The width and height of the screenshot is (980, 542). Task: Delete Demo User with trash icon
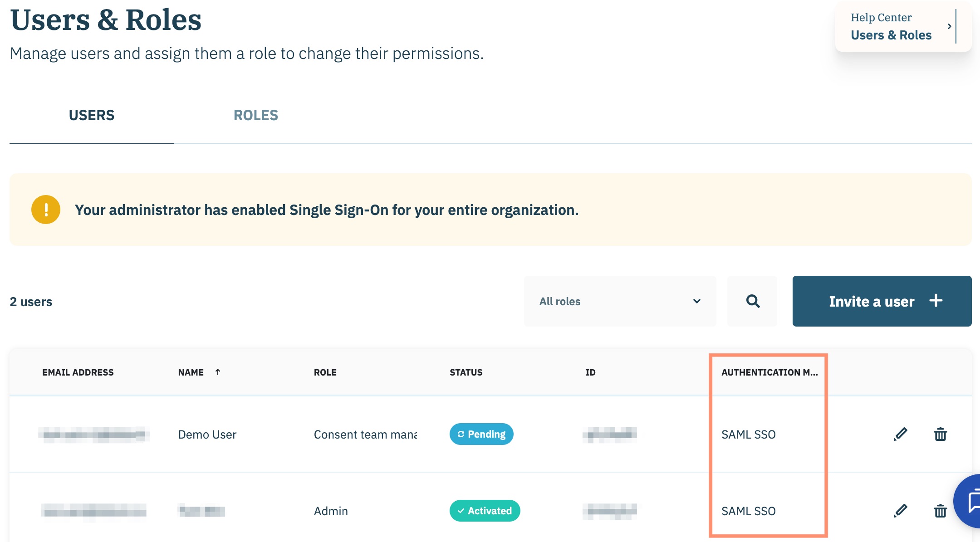(x=940, y=434)
